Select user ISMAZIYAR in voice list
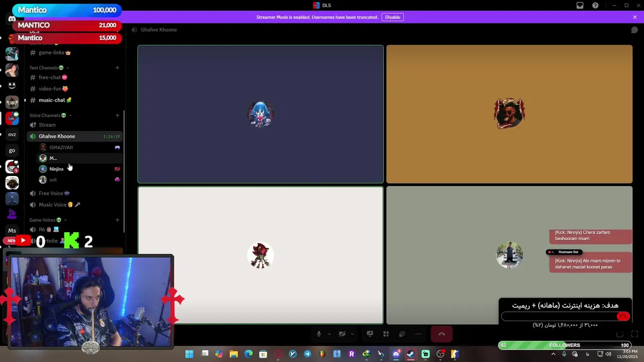 click(79, 147)
